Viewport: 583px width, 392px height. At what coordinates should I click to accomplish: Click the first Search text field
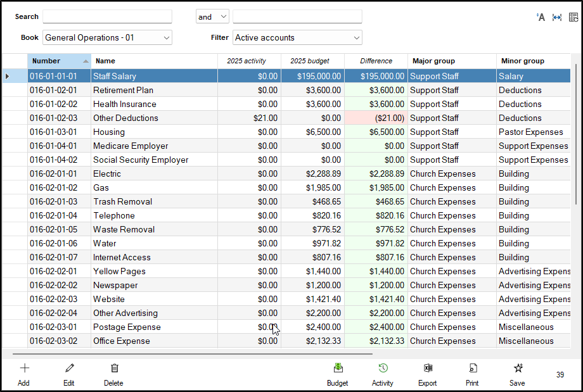107,16
